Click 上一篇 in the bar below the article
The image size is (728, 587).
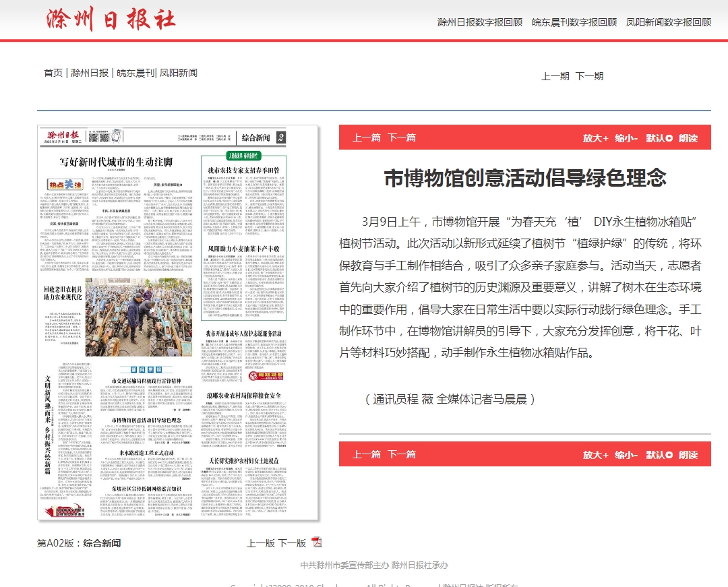click(x=367, y=454)
